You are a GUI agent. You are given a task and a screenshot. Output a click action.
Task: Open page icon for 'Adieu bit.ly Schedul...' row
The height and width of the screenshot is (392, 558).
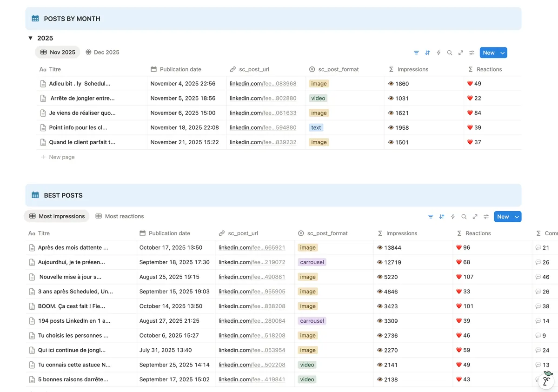(x=43, y=84)
